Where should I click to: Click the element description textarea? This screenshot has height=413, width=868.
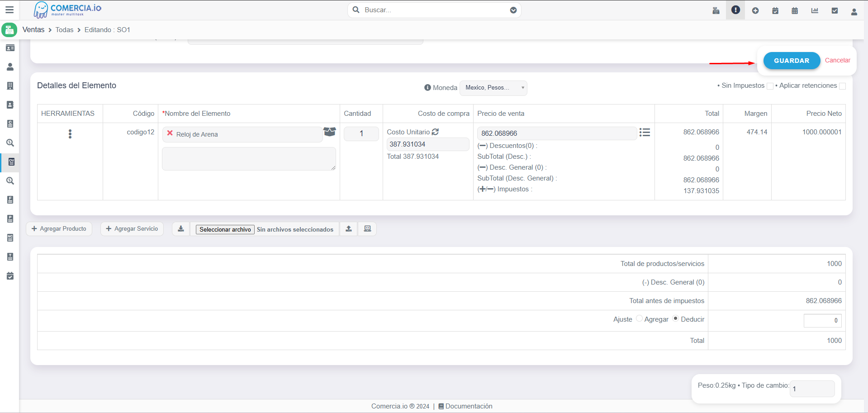click(249, 159)
